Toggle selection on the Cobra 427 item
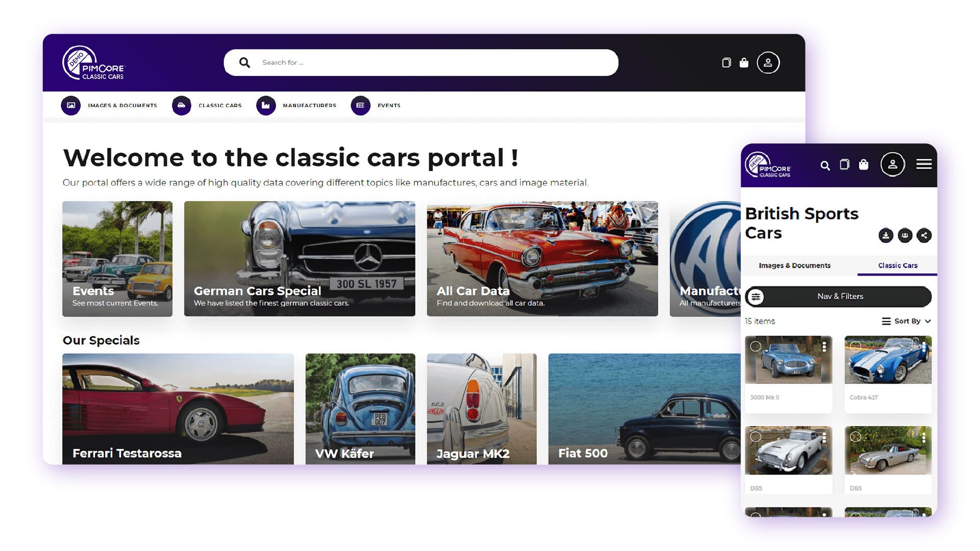This screenshot has width=980, height=551. coord(855,346)
